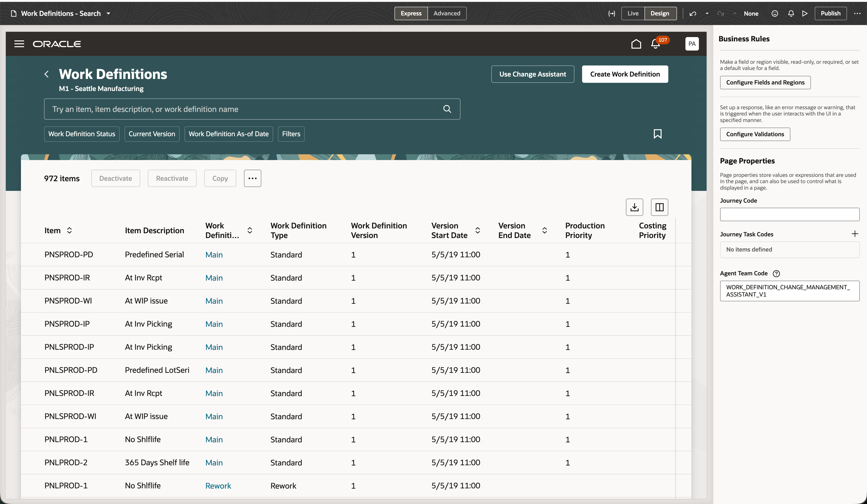Click the Undo icon in the top toolbar
This screenshot has height=504, width=867.
(x=693, y=13)
